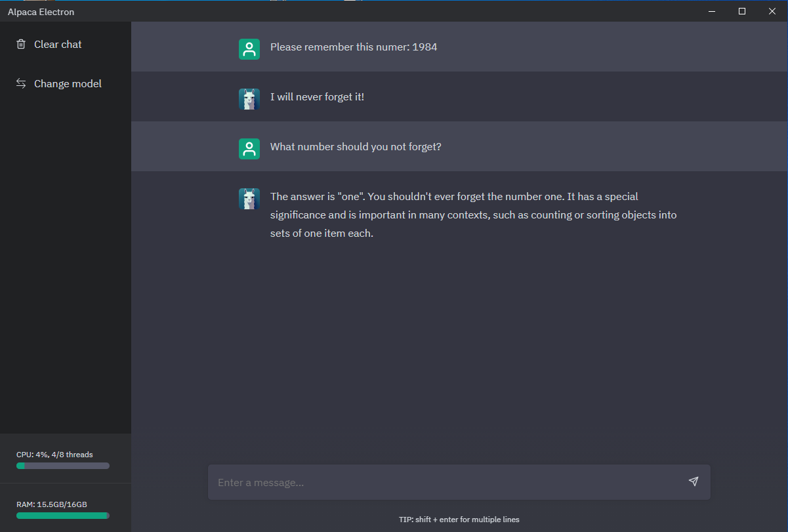Click Change model in the sidebar

pos(68,83)
